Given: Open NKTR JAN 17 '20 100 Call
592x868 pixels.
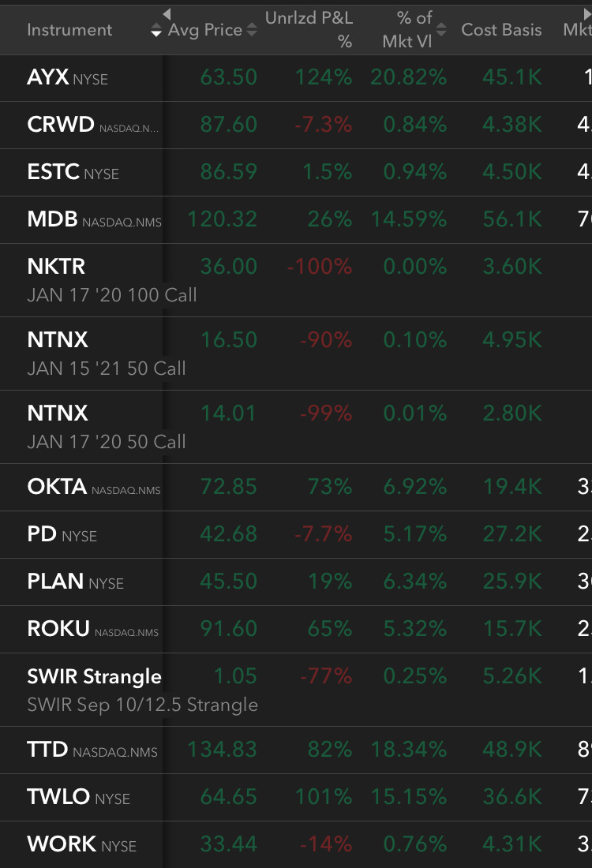Looking at the screenshot, I should (x=296, y=280).
